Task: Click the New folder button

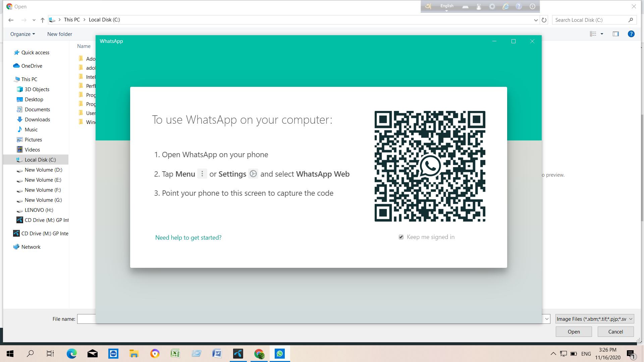Action: 60,34
